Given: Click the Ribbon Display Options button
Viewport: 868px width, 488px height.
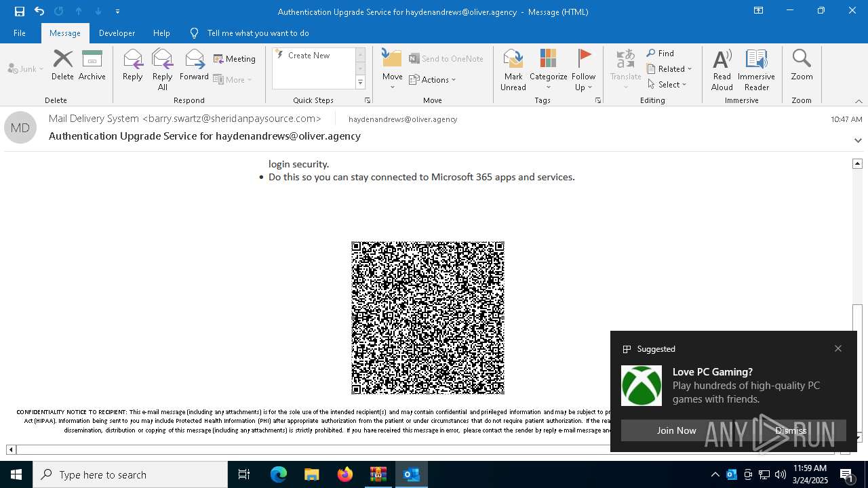Looking at the screenshot, I should (759, 11).
